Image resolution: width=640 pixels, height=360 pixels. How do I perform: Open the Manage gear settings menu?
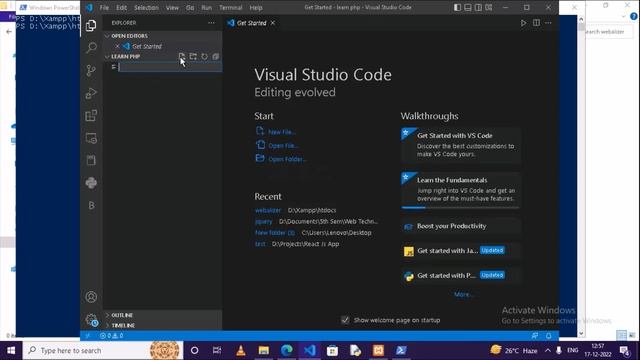91,320
